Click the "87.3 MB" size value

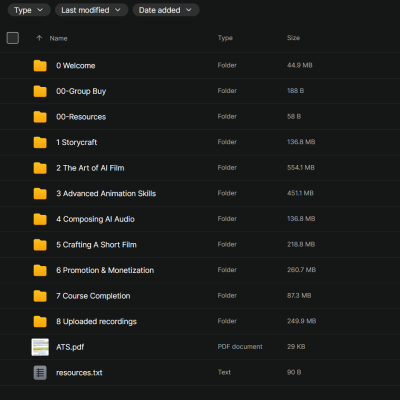pyautogui.click(x=299, y=295)
